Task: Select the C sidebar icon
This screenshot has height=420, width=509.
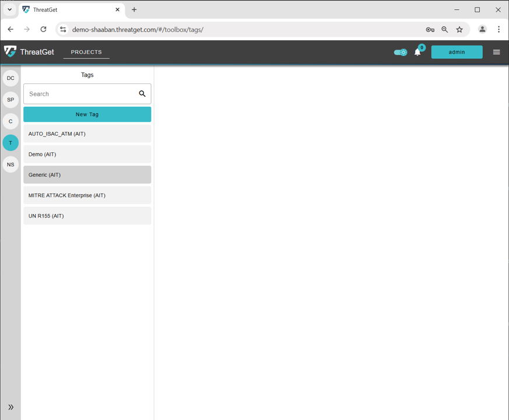Action: (10, 121)
